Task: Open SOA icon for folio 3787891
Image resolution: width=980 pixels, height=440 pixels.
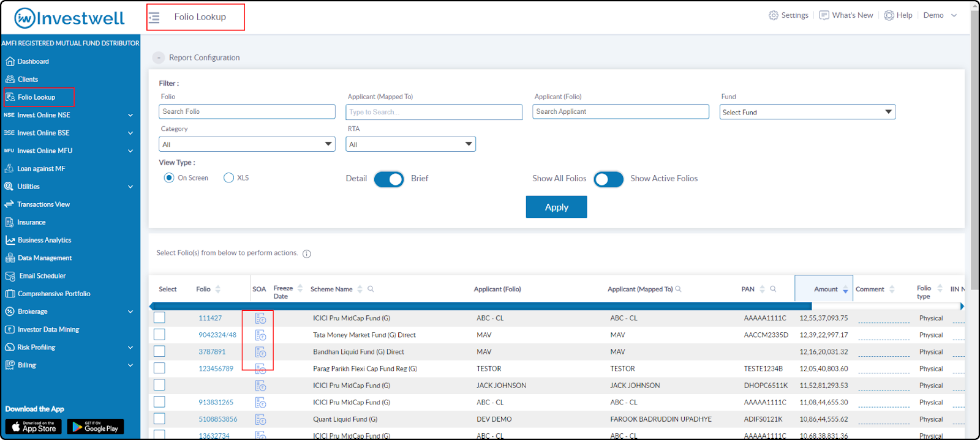Action: point(260,352)
